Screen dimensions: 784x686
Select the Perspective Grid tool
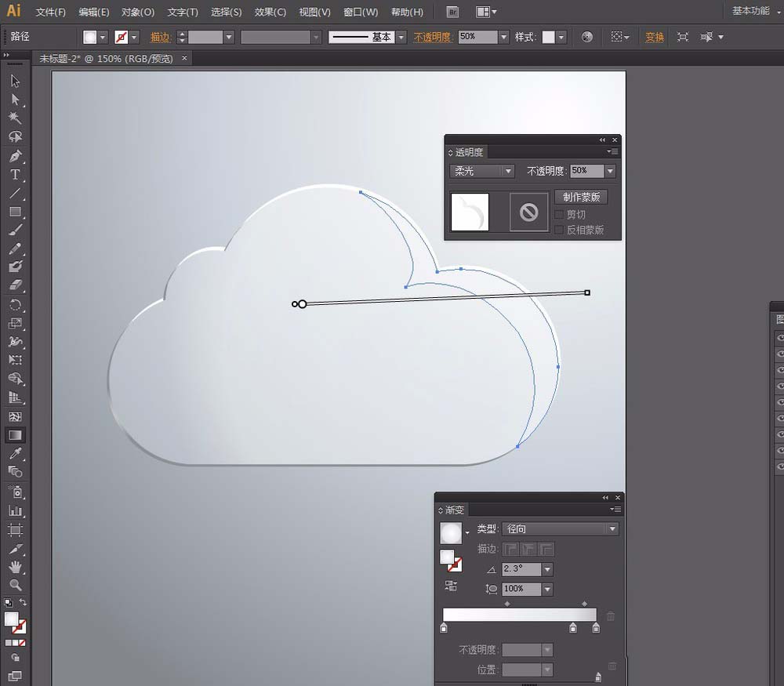pos(15,398)
